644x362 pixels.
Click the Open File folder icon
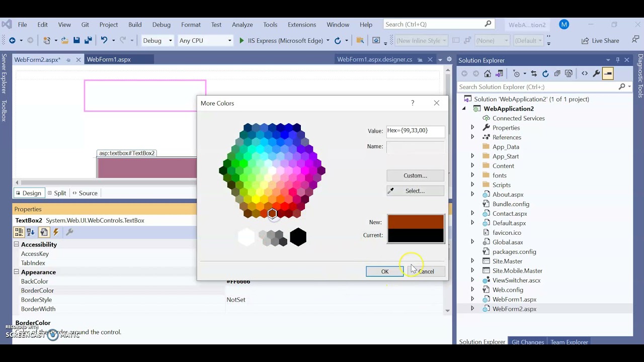pyautogui.click(x=64, y=41)
